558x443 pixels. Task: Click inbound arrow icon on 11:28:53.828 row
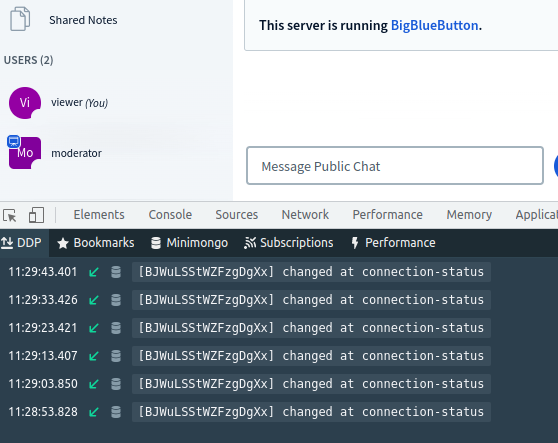[x=94, y=412]
